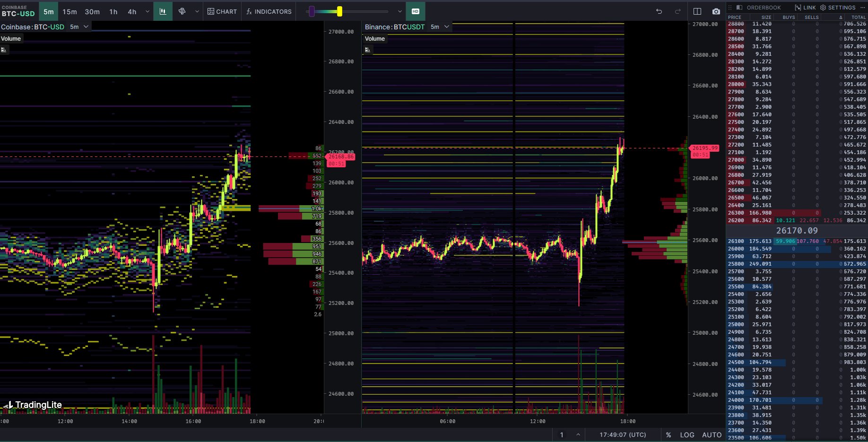This screenshot has height=442, width=868.
Task: Toggle LOG scale mode
Action: click(687, 435)
